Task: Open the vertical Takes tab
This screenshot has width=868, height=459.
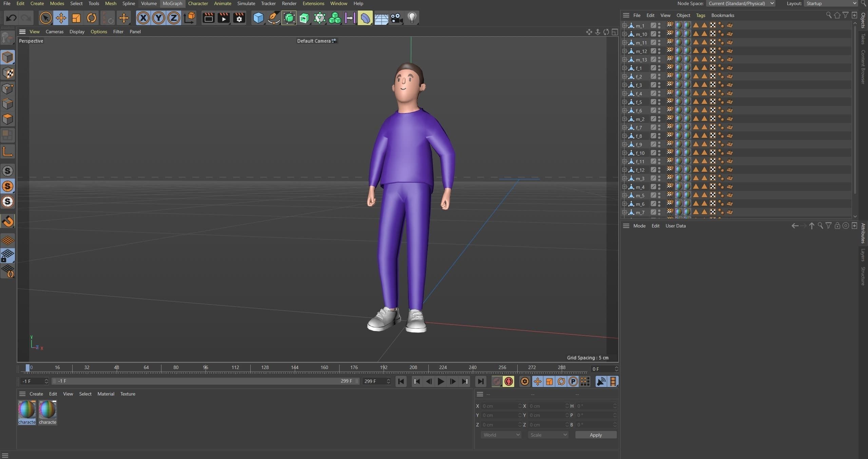Action: (x=863, y=39)
